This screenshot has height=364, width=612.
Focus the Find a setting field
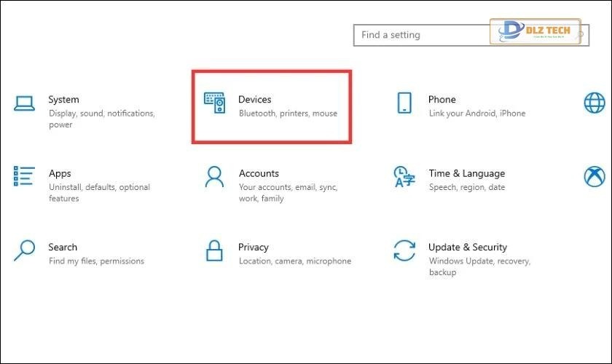[471, 35]
